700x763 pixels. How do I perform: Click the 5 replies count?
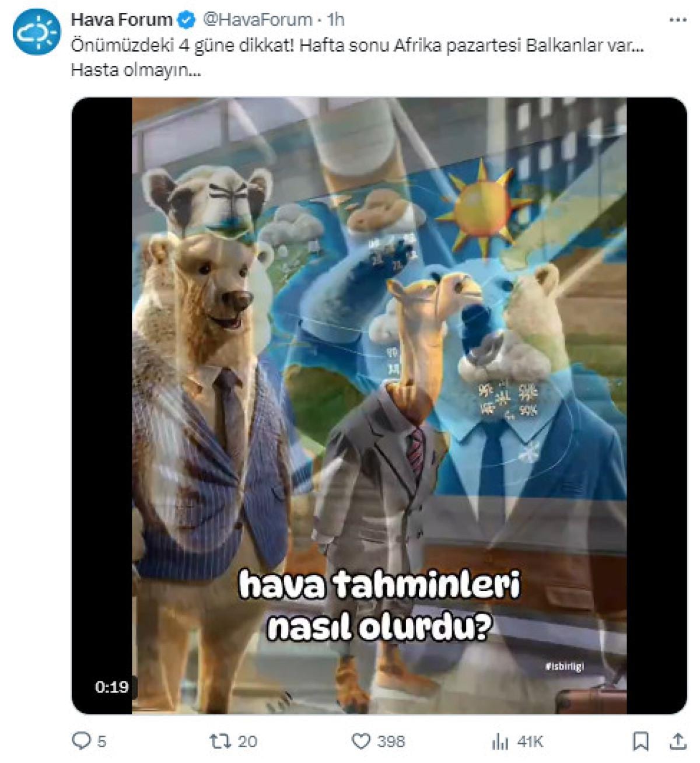(101, 741)
